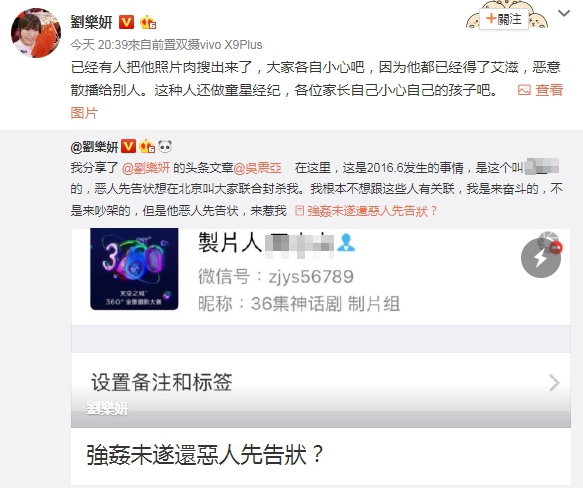Viewport: 583px width, 488px height.
Task: Expand arrow chevron beside 设置备注和标签
Action: [x=554, y=383]
